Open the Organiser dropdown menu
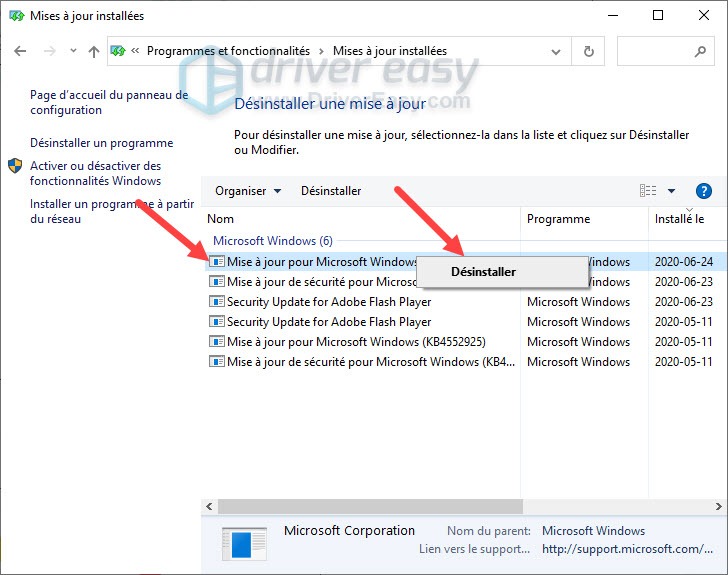This screenshot has height=575, width=728. (248, 191)
